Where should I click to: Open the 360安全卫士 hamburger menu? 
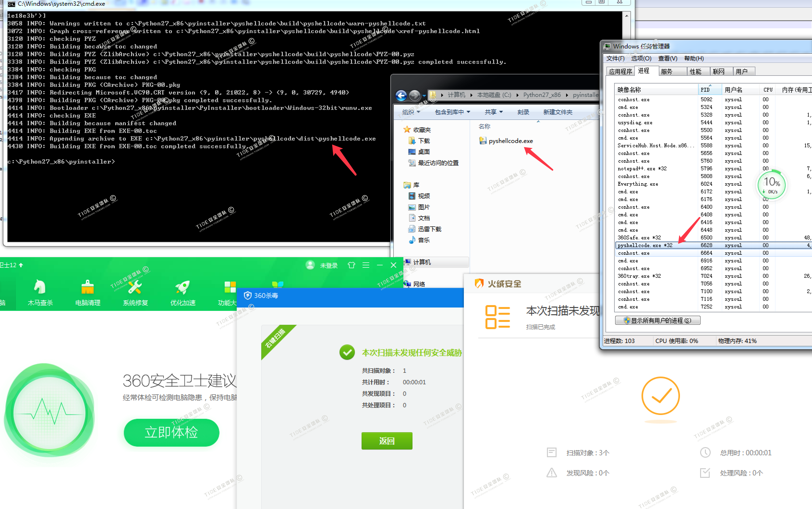[366, 265]
